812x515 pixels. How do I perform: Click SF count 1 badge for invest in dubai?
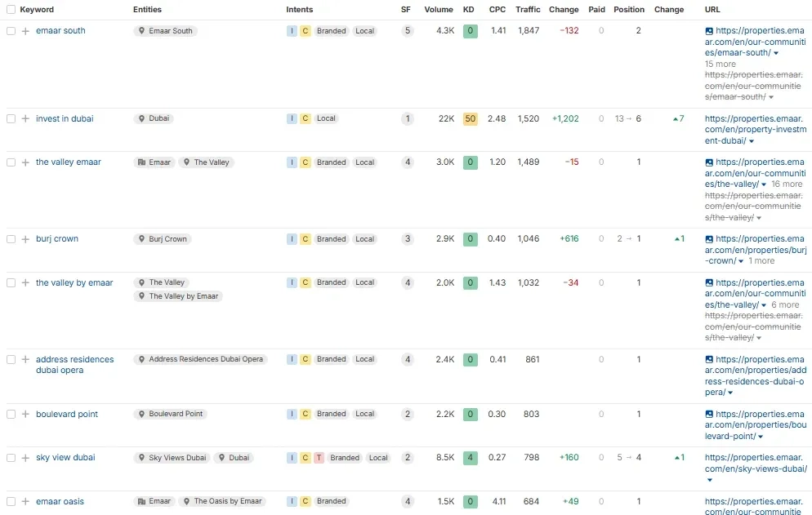tap(408, 118)
